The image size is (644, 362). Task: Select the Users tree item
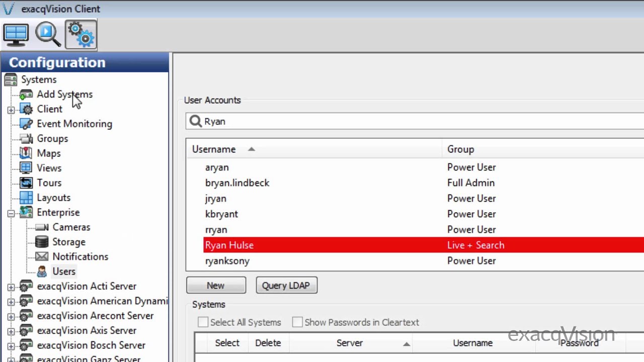click(x=64, y=271)
